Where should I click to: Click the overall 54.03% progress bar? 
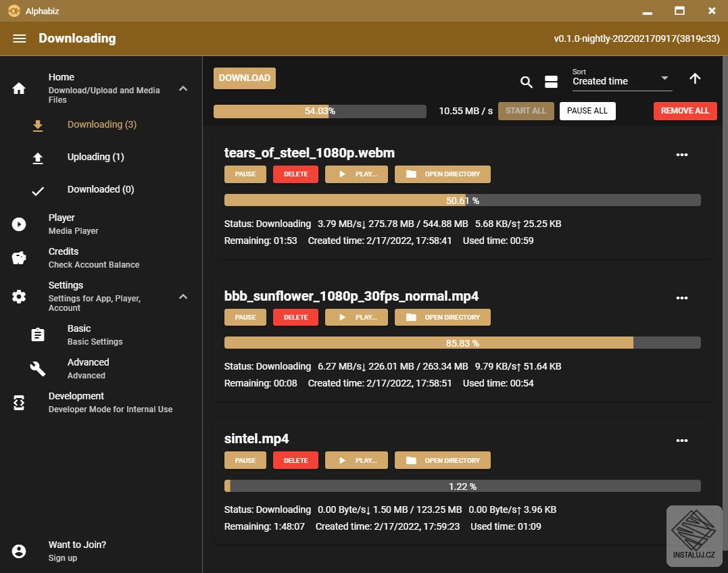pyautogui.click(x=320, y=111)
